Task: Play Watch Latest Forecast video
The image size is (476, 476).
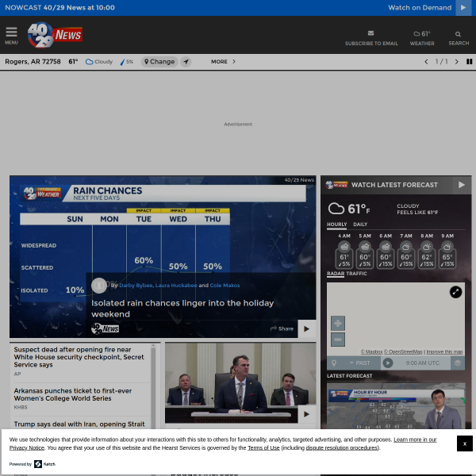Action: (x=462, y=185)
